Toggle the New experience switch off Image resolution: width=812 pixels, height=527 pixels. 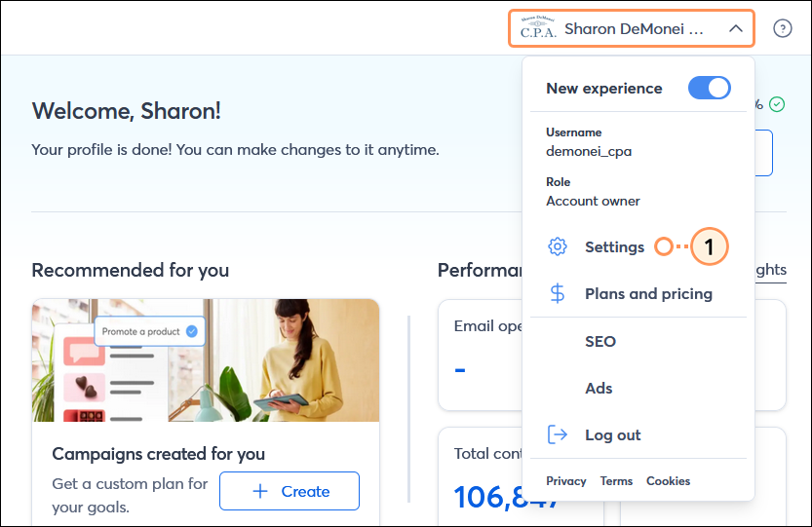click(709, 88)
